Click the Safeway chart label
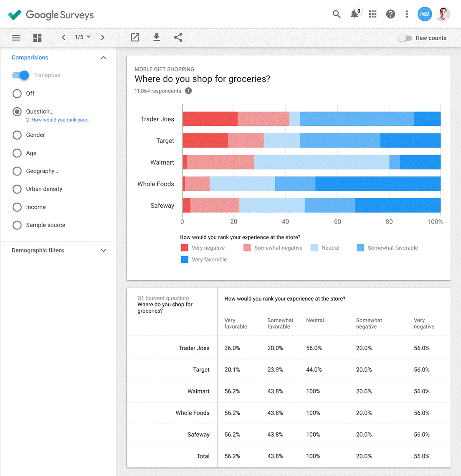 pos(162,206)
